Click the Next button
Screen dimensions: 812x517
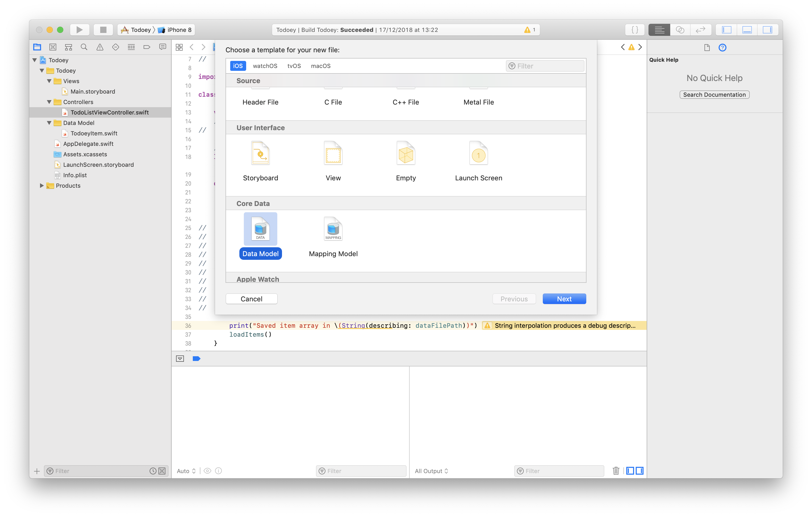[564, 299]
